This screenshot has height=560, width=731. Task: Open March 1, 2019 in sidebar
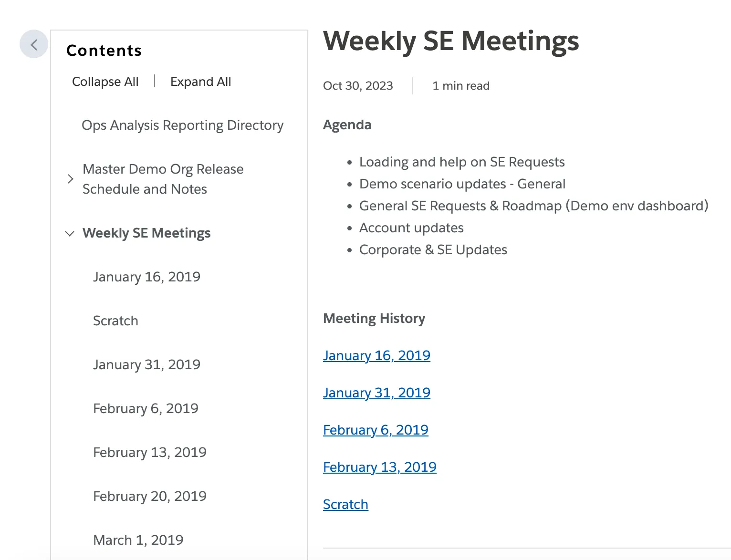(x=138, y=540)
